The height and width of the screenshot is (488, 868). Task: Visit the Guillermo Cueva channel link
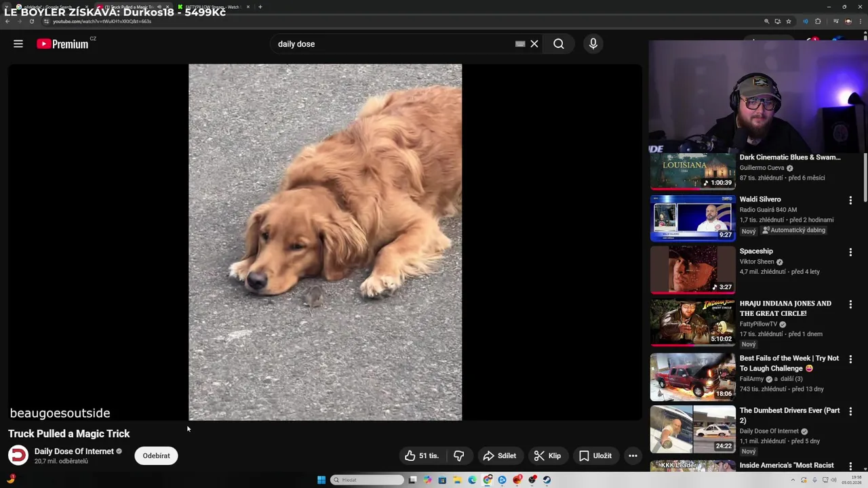click(x=762, y=168)
